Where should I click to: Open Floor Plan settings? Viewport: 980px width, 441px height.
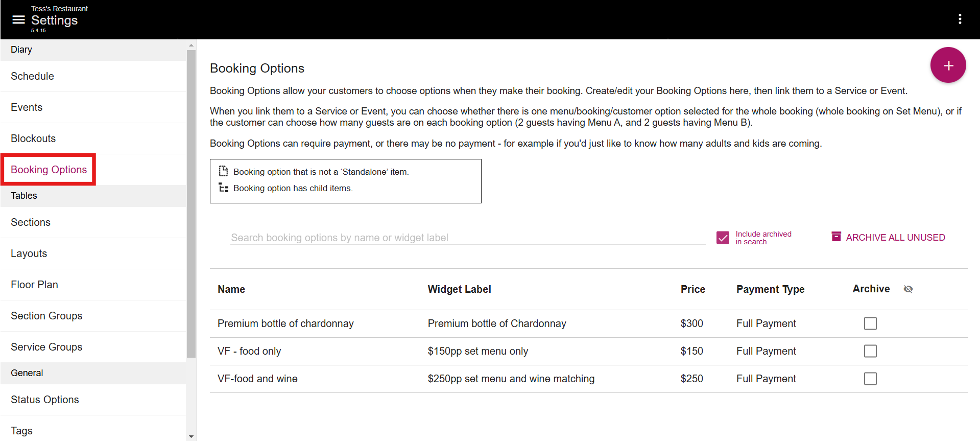[x=34, y=285]
